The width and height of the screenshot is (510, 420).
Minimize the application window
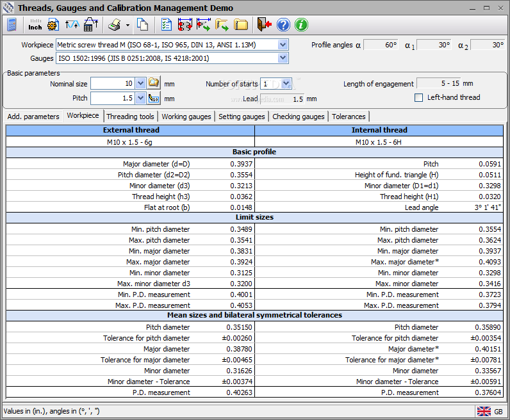[473, 8]
